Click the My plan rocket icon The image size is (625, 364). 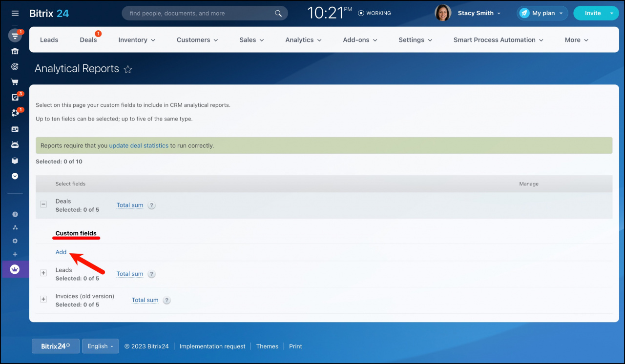[x=524, y=13]
